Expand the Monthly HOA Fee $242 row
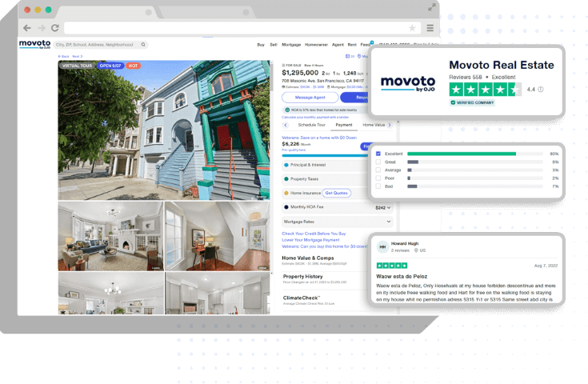The width and height of the screenshot is (588, 384). [337, 207]
